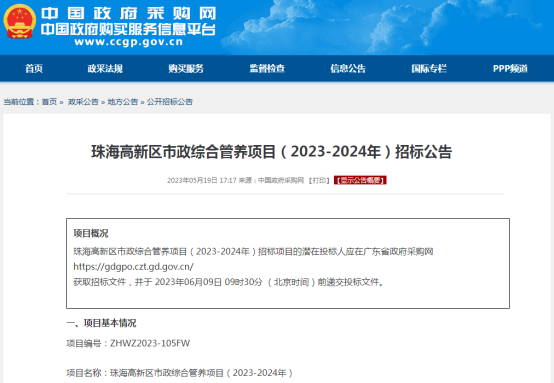Click the national emblem logo icon

19,21
